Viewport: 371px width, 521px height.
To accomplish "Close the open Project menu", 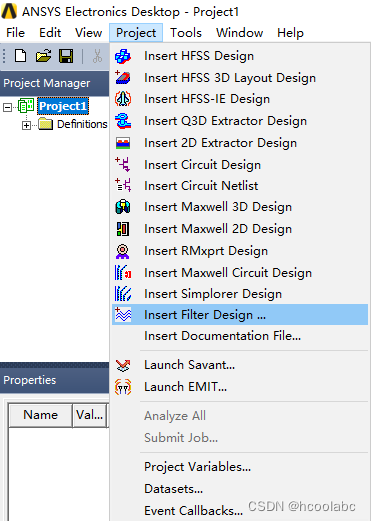I will 136,33.
